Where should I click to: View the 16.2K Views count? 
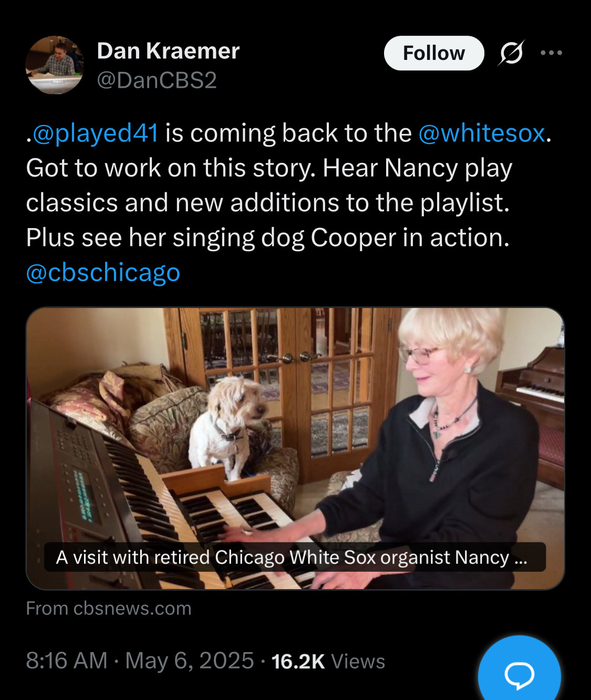click(328, 662)
